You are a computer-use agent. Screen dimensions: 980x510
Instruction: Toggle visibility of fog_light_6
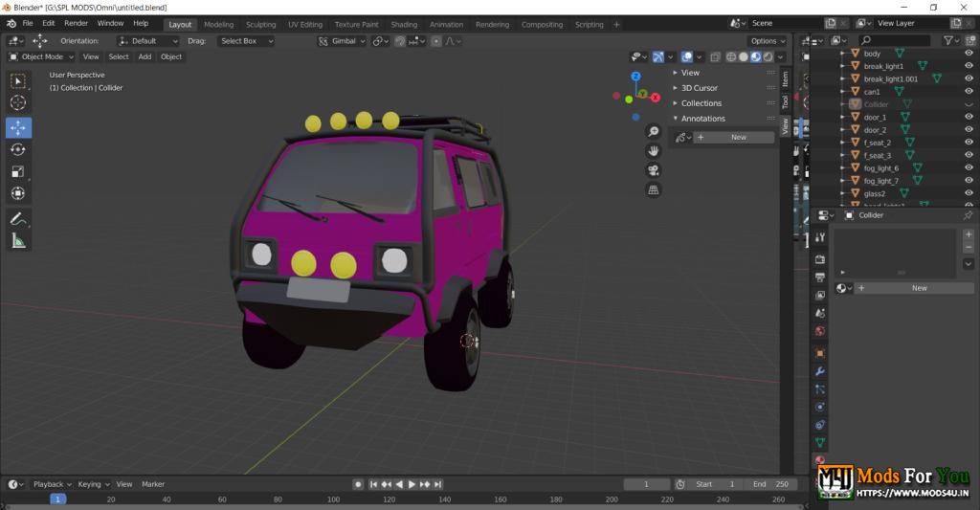[x=969, y=167]
